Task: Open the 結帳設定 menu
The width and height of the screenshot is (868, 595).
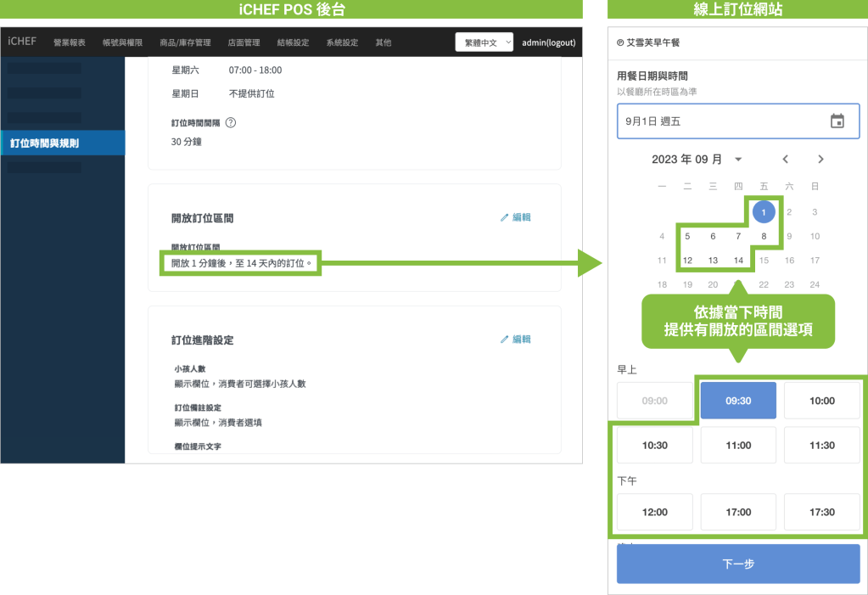Action: 293,42
